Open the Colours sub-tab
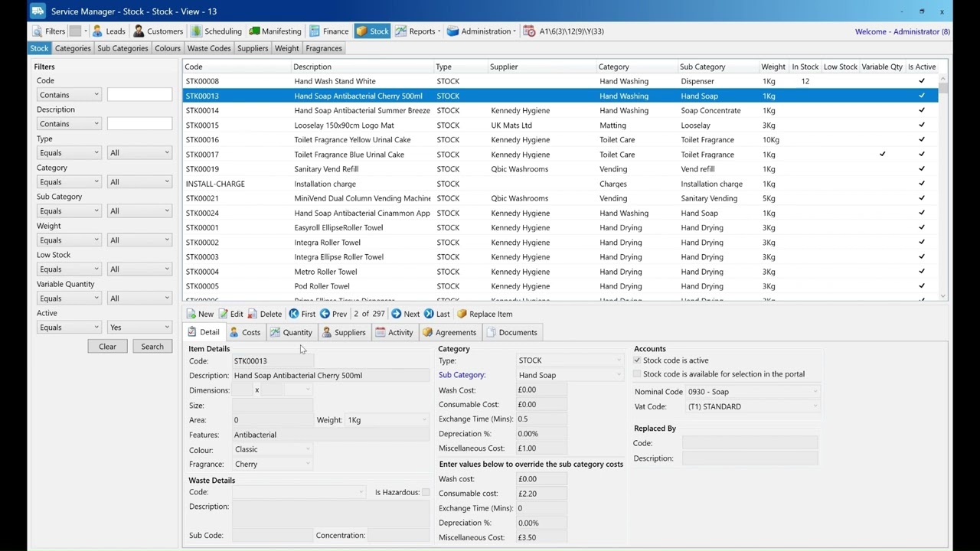 tap(168, 48)
